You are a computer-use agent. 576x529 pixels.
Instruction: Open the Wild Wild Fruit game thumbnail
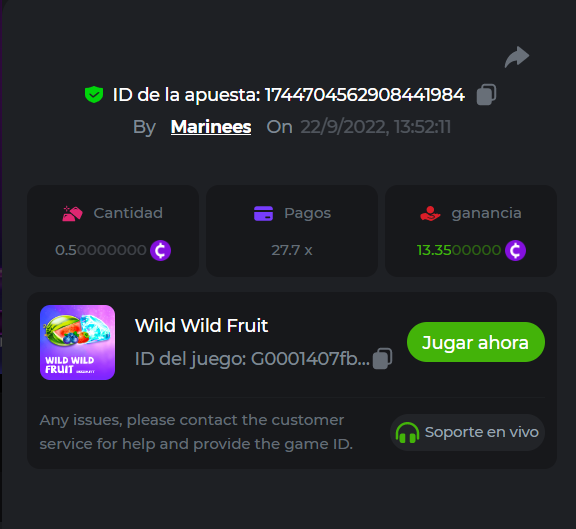78,342
